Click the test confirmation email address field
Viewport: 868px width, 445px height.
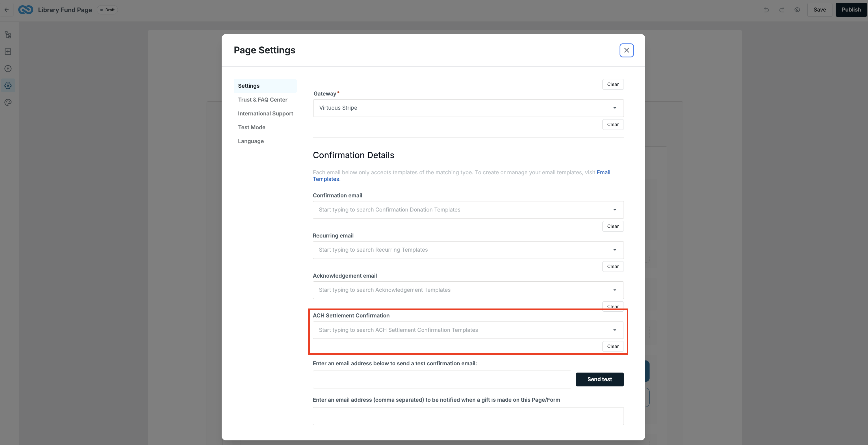pyautogui.click(x=442, y=379)
